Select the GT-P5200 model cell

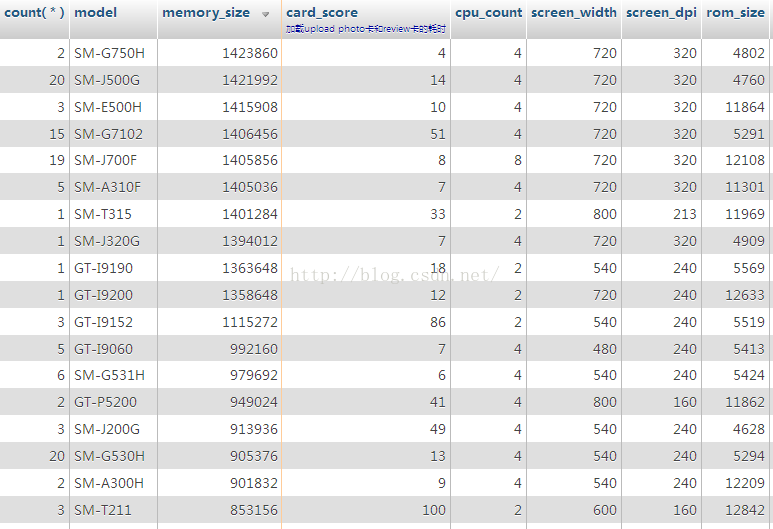[x=105, y=402]
